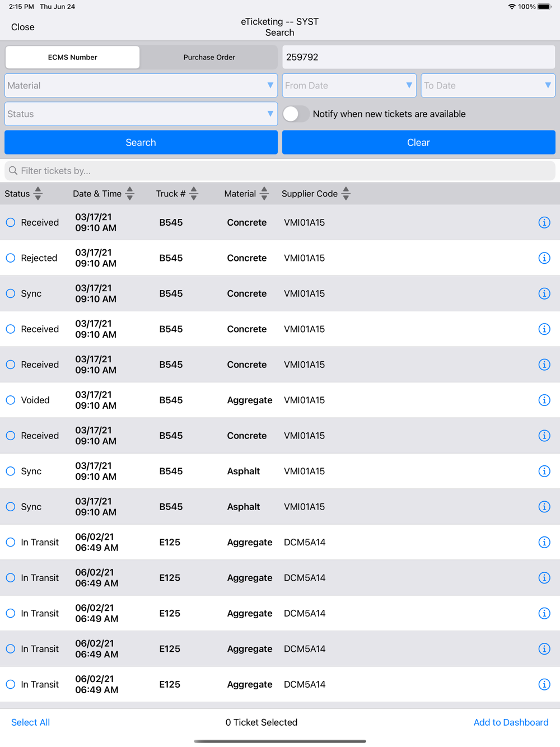Sort tickets by Status column arrows
Viewport: 560px width, 747px height.
[38, 194]
